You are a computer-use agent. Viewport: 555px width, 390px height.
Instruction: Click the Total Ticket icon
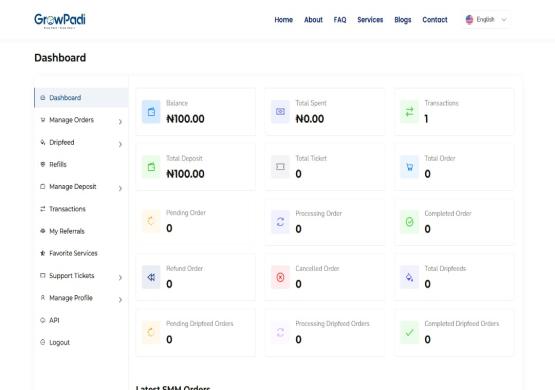[280, 167]
